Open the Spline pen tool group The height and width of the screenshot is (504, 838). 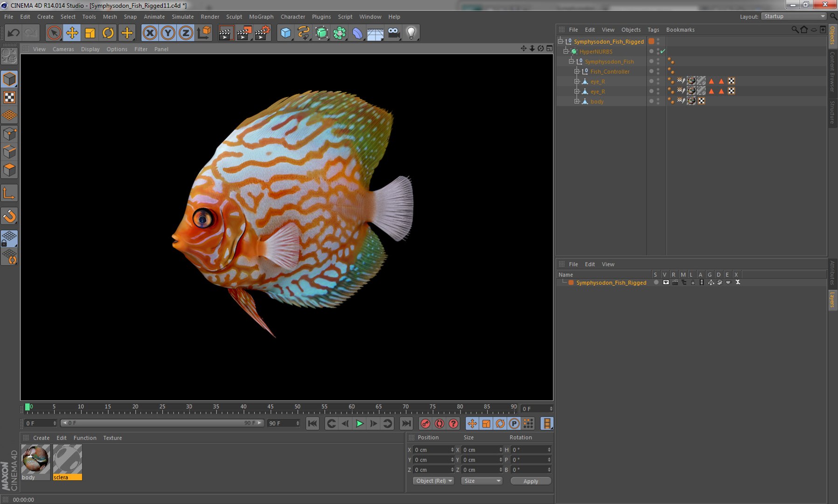[x=303, y=33]
